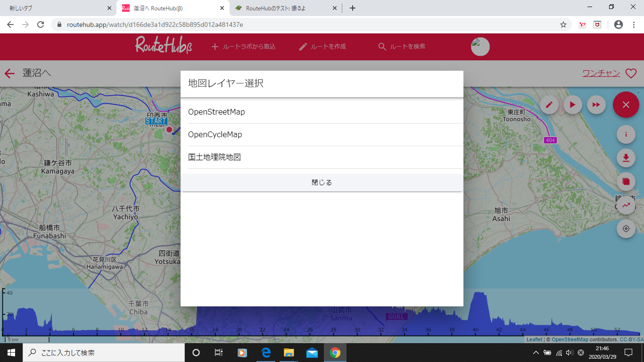
Task: Favorite the route with the heart icon
Action: [631, 74]
